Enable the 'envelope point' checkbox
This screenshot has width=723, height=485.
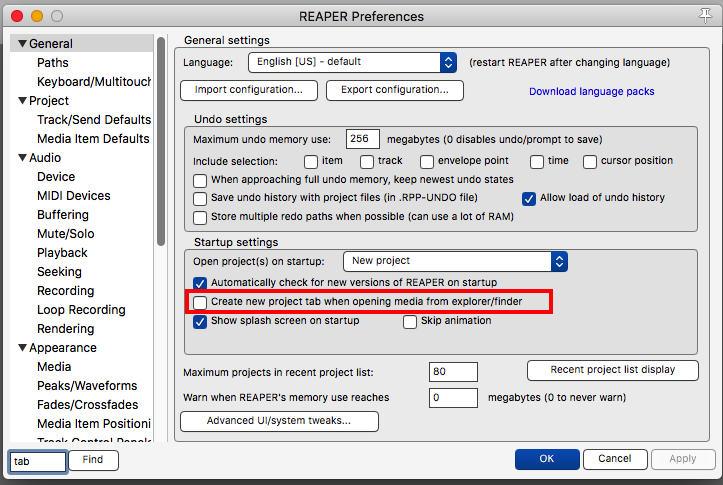coord(427,162)
